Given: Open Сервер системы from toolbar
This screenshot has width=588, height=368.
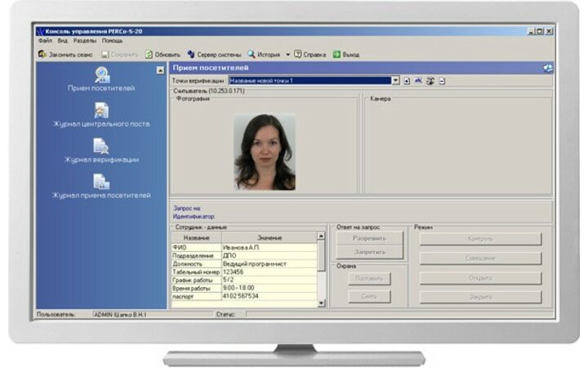Looking at the screenshot, I should pos(191,54).
